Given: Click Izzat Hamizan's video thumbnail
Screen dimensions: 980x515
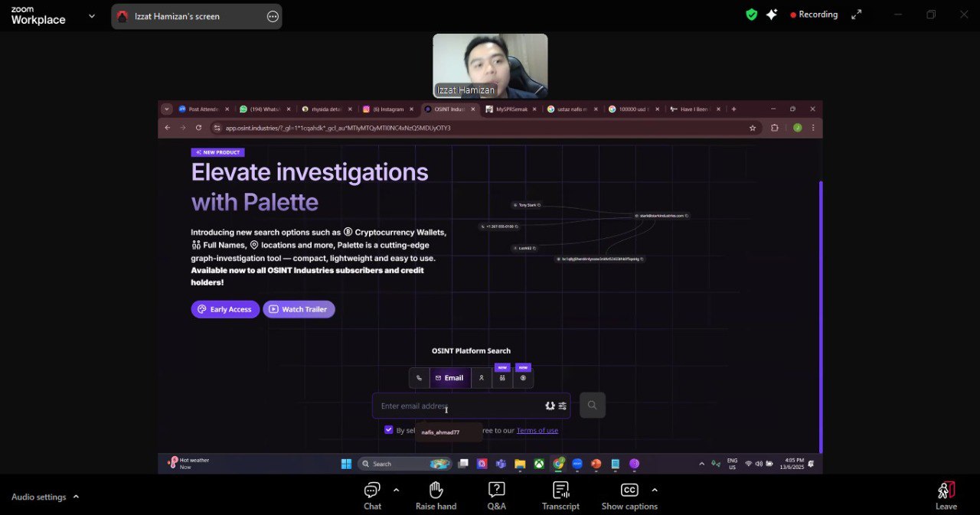Looking at the screenshot, I should click(x=490, y=66).
